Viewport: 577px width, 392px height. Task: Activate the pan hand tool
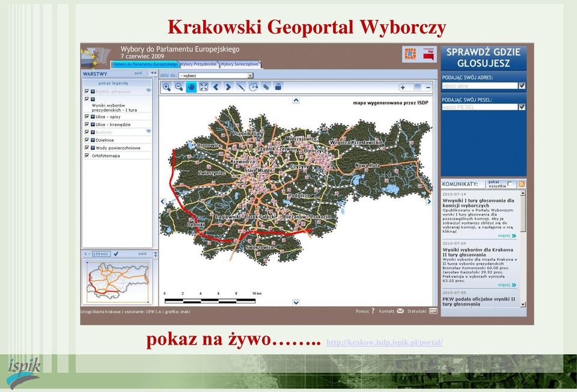(x=191, y=87)
